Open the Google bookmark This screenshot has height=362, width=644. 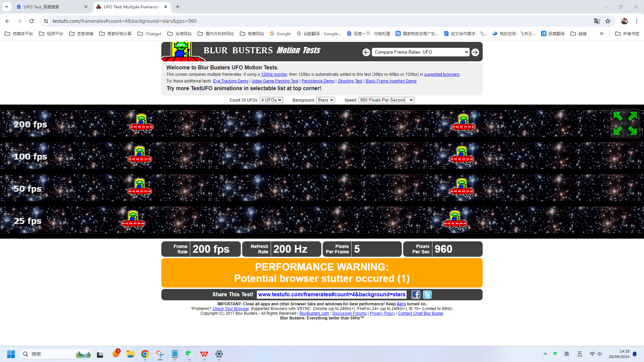tap(280, 34)
